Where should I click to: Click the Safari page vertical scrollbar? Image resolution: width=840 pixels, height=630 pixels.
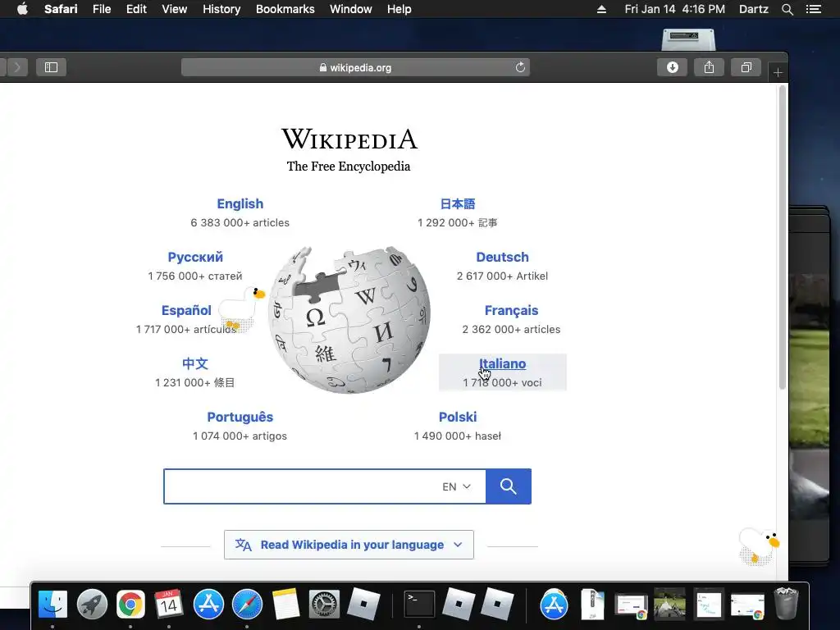(x=782, y=237)
